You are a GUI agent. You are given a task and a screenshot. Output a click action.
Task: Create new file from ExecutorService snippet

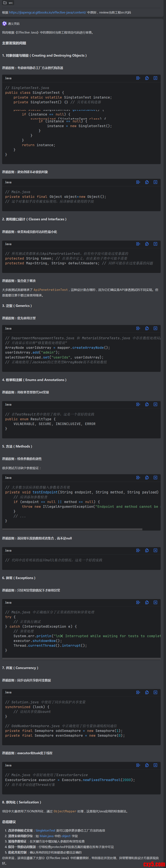pyautogui.click(x=155, y=765)
